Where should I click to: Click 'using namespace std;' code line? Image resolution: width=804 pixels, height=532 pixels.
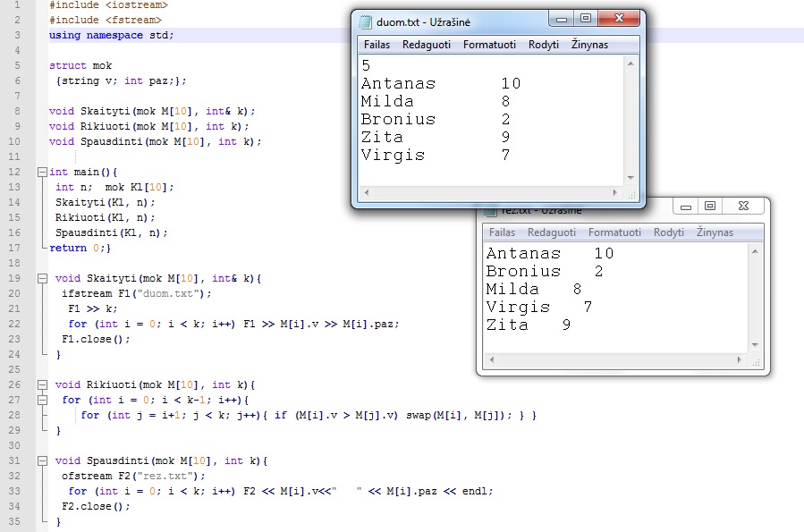[x=111, y=36]
